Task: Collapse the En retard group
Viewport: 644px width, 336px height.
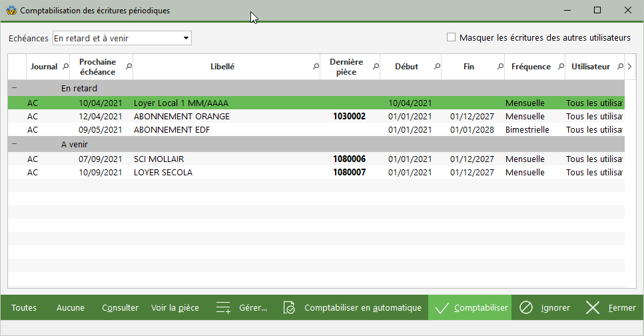Action: [15, 88]
